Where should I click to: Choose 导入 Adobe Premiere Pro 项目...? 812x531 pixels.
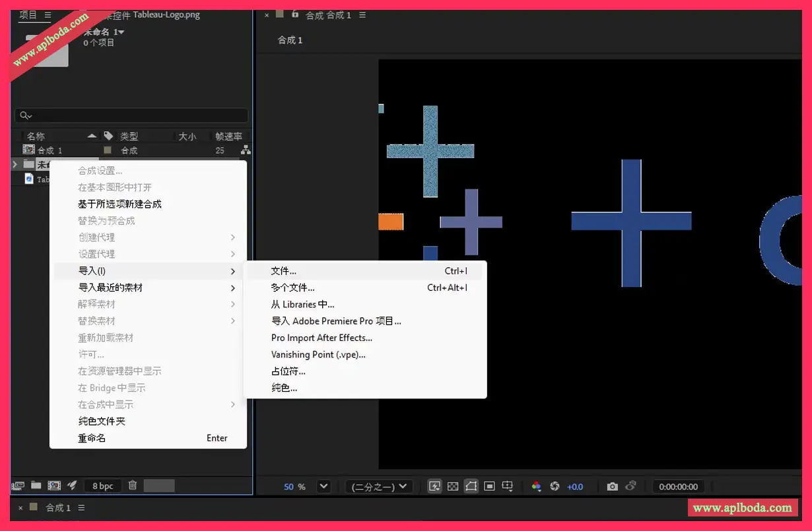365,321
